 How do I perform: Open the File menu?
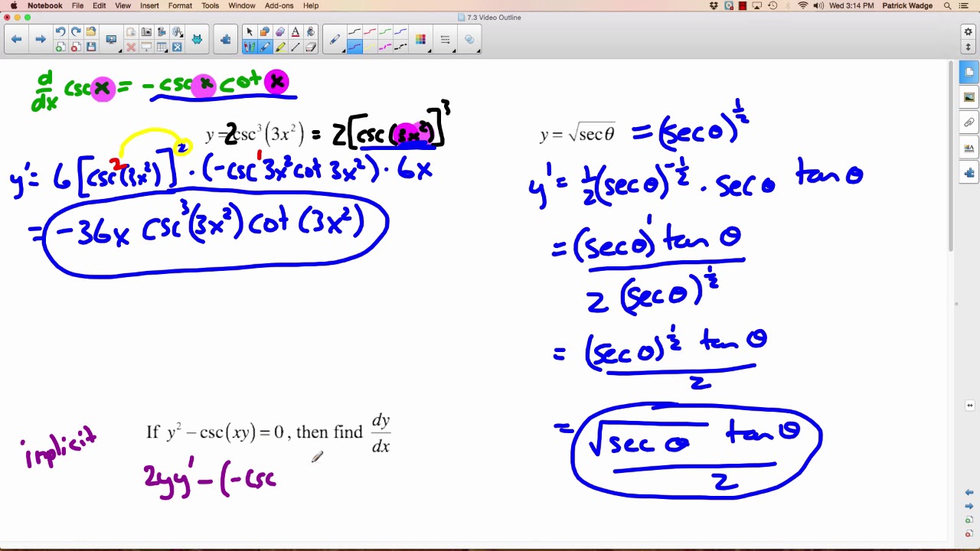[x=77, y=5]
